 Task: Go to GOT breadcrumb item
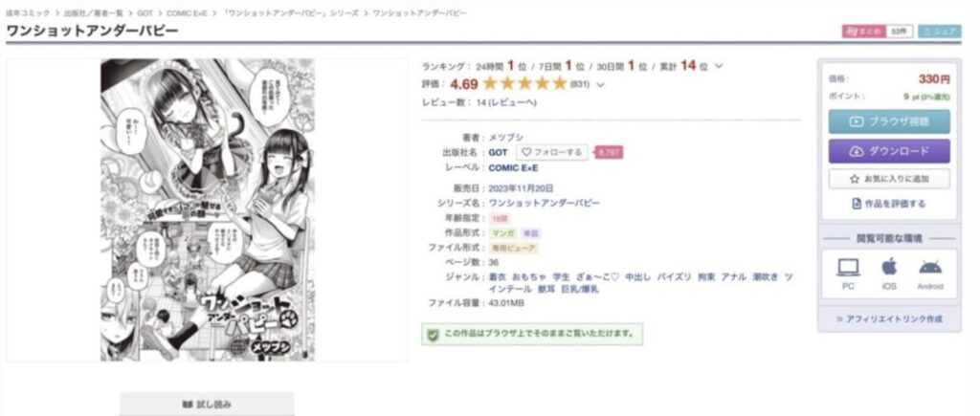pyautogui.click(x=145, y=13)
